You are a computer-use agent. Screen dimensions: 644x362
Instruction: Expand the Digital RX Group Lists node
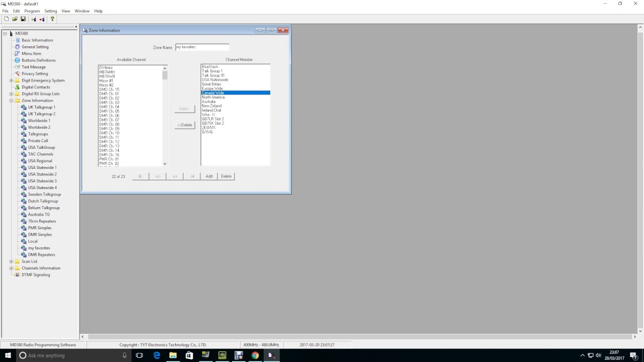click(x=11, y=94)
